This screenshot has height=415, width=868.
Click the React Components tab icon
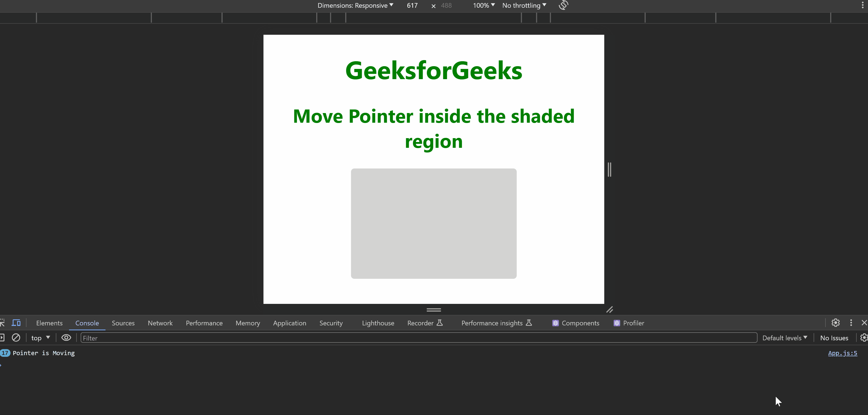555,323
